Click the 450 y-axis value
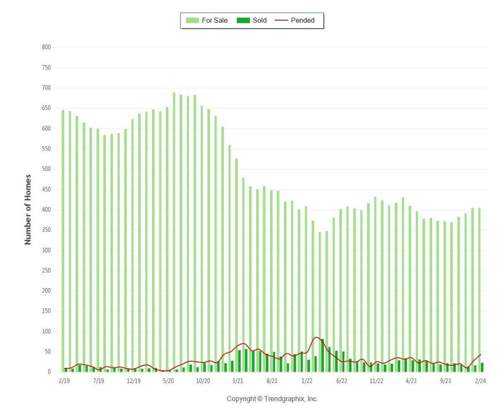The width and height of the screenshot is (504, 420). tap(46, 190)
